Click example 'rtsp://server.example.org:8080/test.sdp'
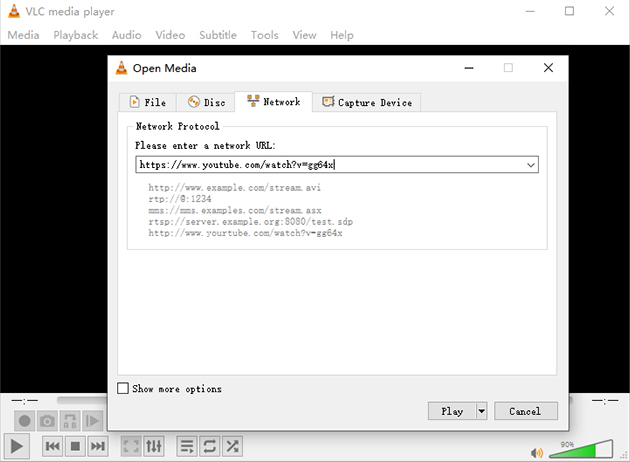Viewport: 630px width, 462px height. (250, 222)
